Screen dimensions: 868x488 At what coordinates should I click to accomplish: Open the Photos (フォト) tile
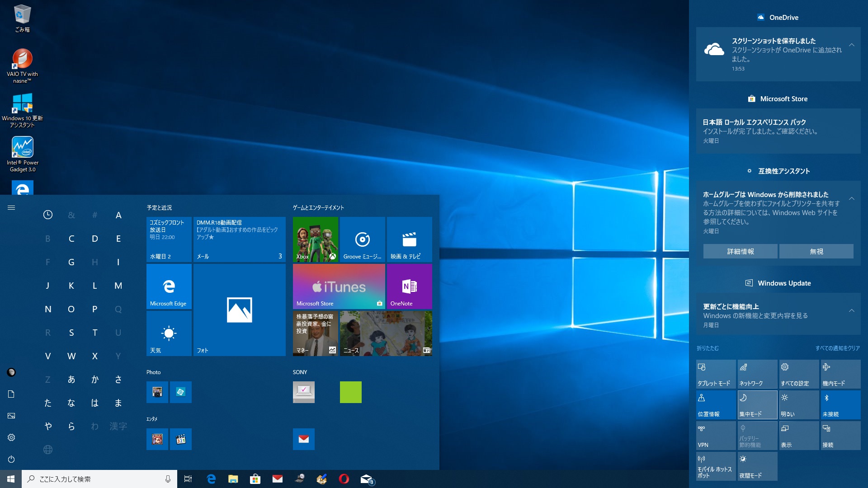click(x=239, y=310)
